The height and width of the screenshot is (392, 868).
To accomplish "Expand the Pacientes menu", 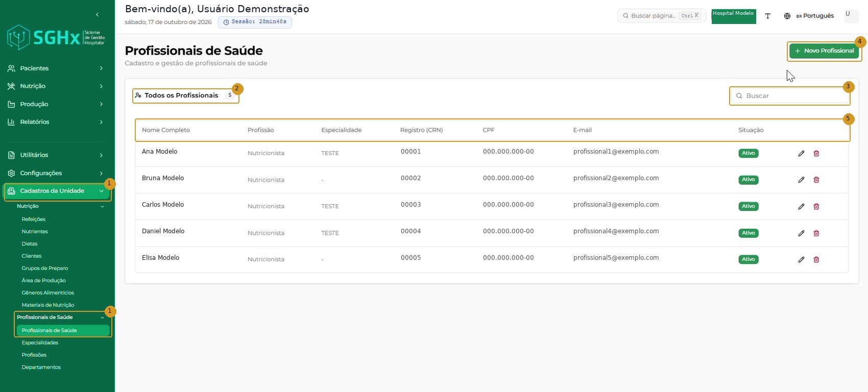I will (x=56, y=68).
